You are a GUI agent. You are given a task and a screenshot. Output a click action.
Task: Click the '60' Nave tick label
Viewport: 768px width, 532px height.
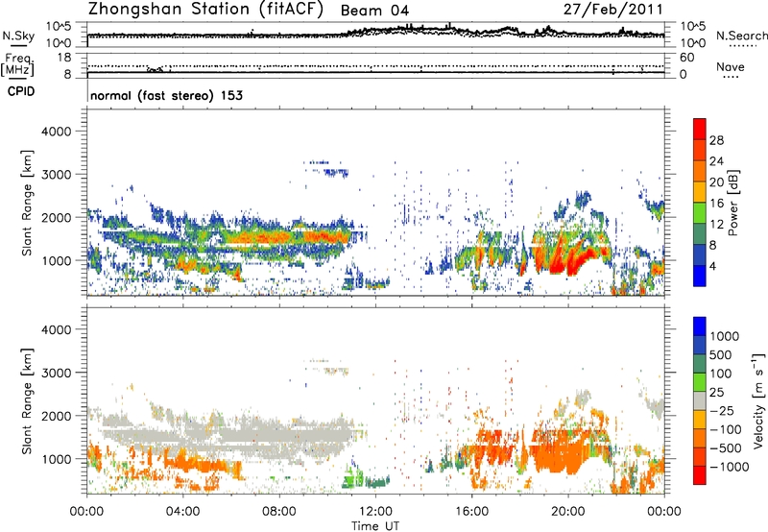click(x=686, y=58)
